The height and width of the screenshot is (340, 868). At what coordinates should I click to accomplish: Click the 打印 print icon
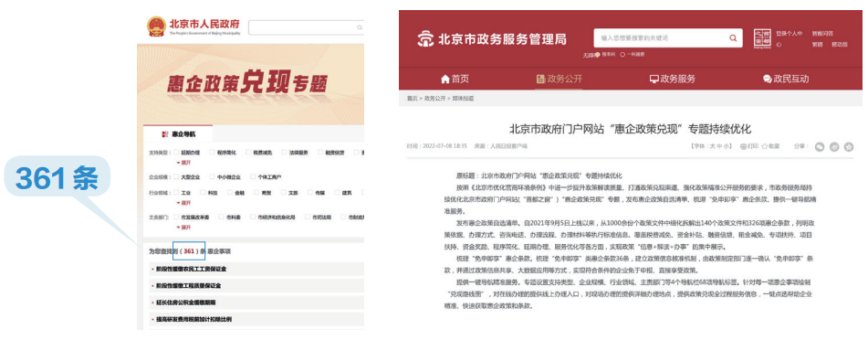tap(744, 146)
